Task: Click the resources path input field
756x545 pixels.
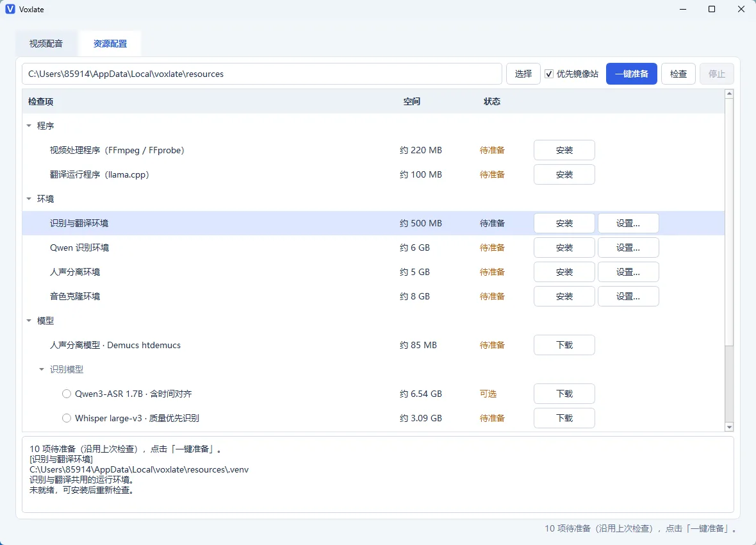Action: [x=262, y=74]
